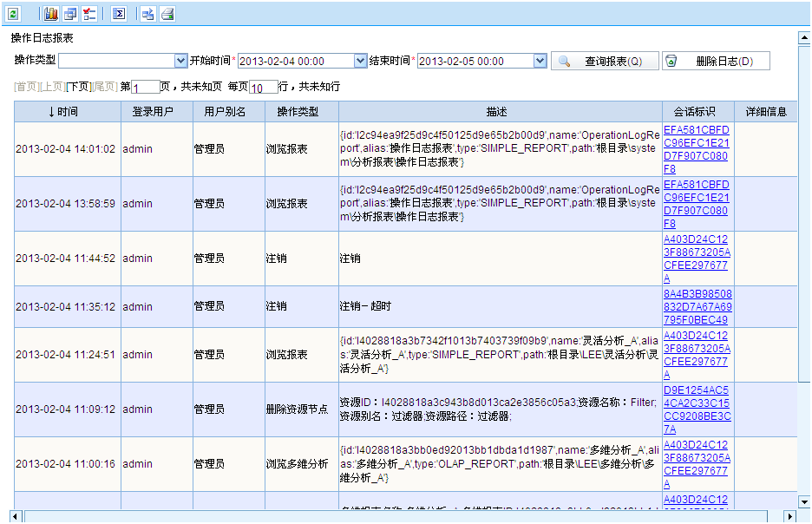Click the page number input box

(146, 87)
